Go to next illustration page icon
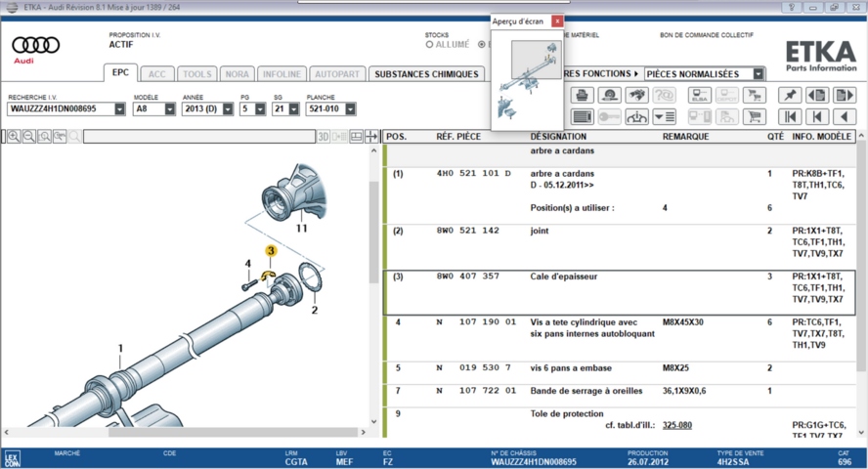Viewport: 868px width, 469px height. click(x=845, y=95)
